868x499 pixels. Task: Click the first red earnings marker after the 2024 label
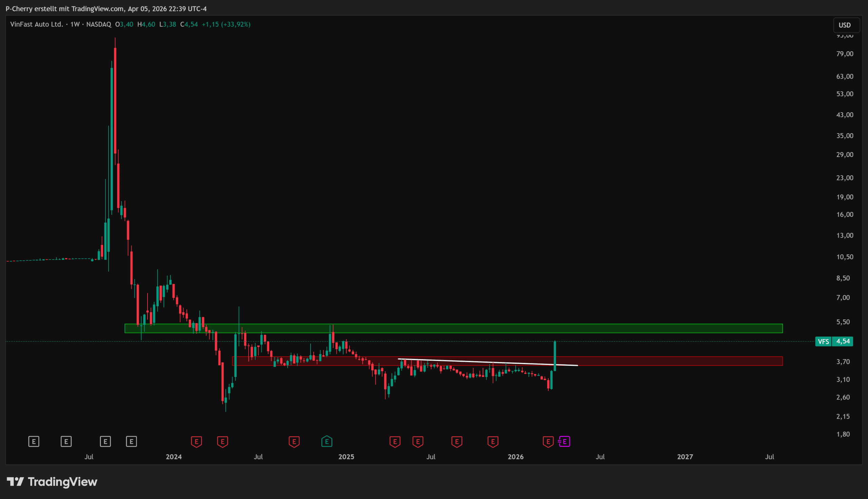click(196, 441)
